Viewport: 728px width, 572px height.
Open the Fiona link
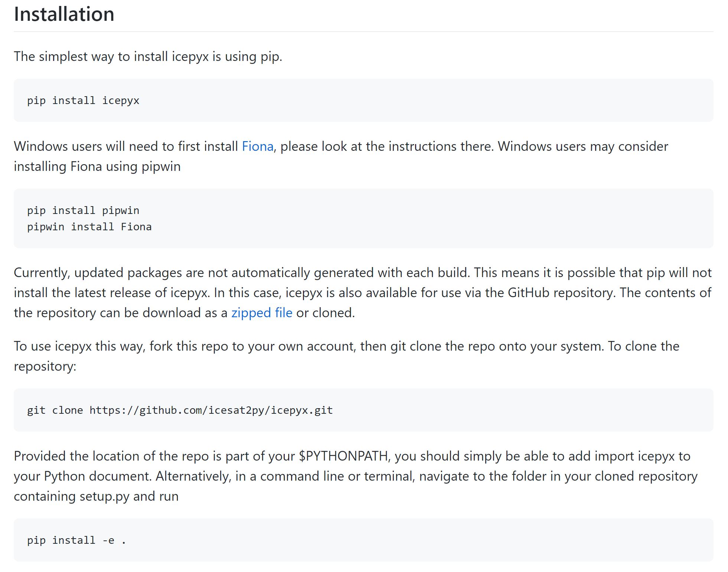(258, 146)
